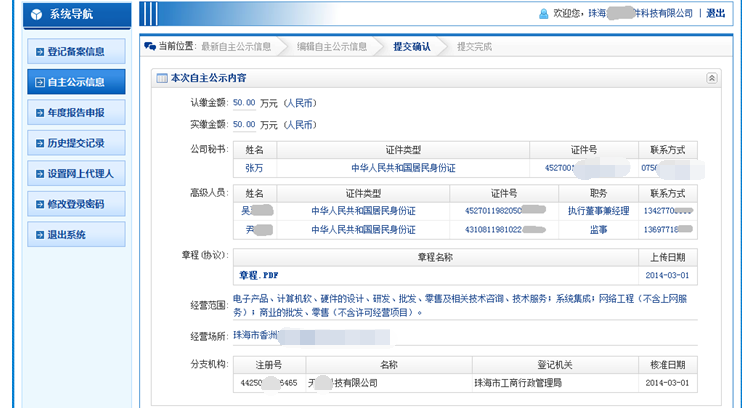
Task: Click the 系统导航 cube icon
Action: tap(37, 15)
